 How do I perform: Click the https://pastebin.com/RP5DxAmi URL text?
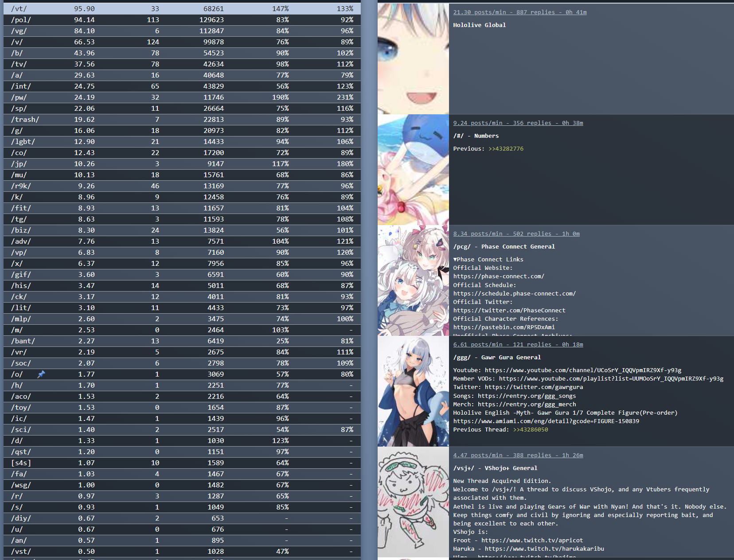pos(504,327)
